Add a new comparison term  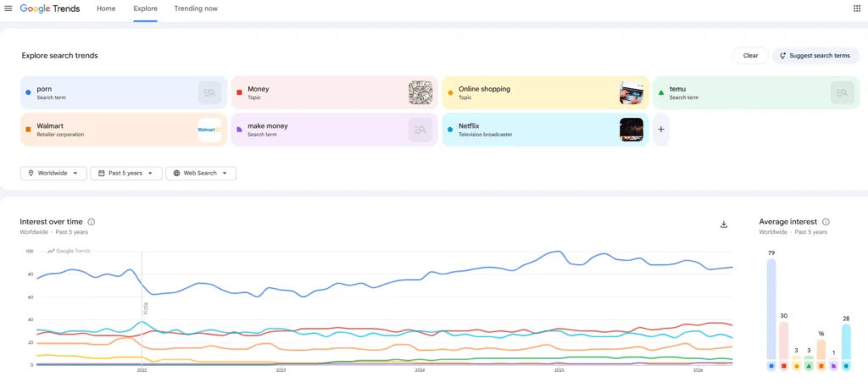[661, 130]
